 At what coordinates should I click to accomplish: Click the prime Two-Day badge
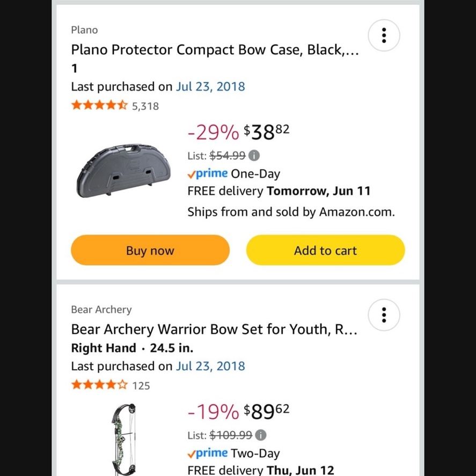[234, 453]
